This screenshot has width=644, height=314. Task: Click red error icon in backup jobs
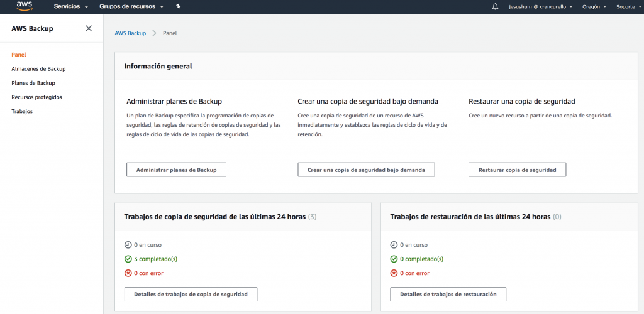pos(128,273)
